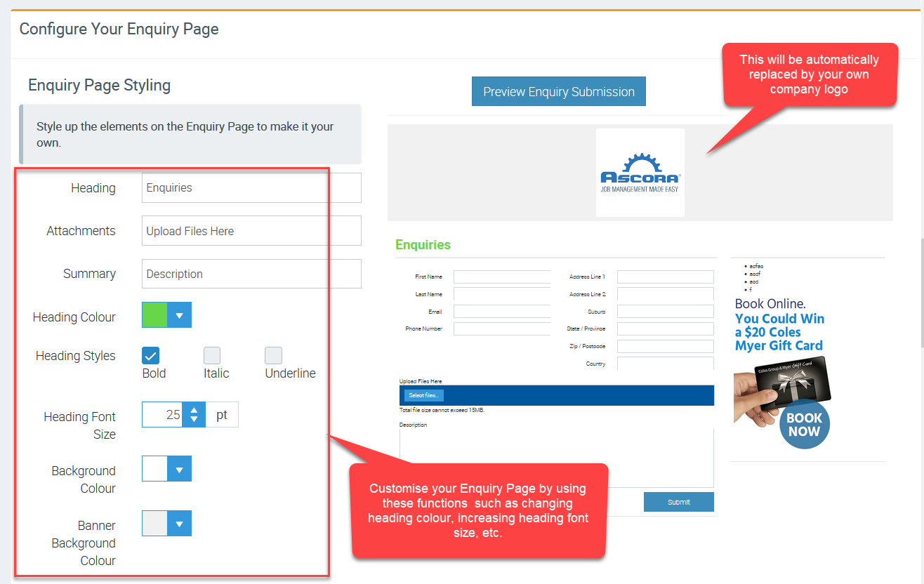Click the Submit button in preview form

pos(678,502)
